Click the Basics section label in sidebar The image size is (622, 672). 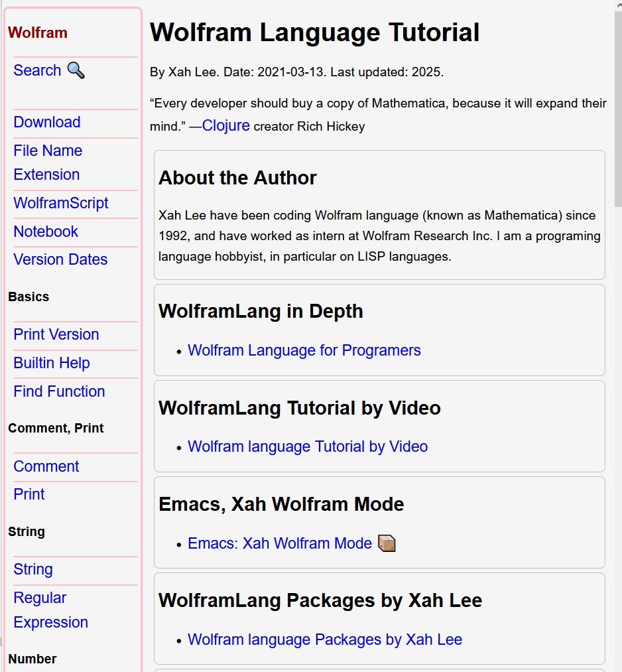(29, 297)
